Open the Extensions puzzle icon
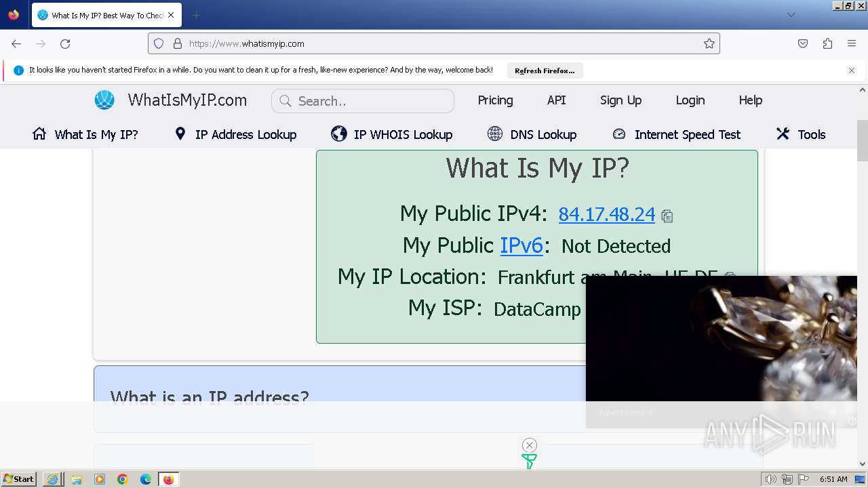 point(827,43)
